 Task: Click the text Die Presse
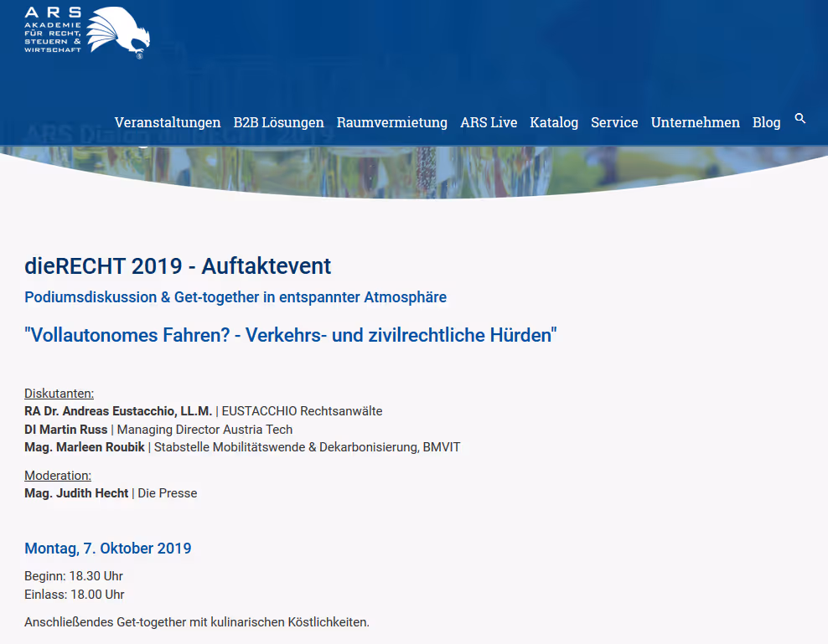(168, 493)
